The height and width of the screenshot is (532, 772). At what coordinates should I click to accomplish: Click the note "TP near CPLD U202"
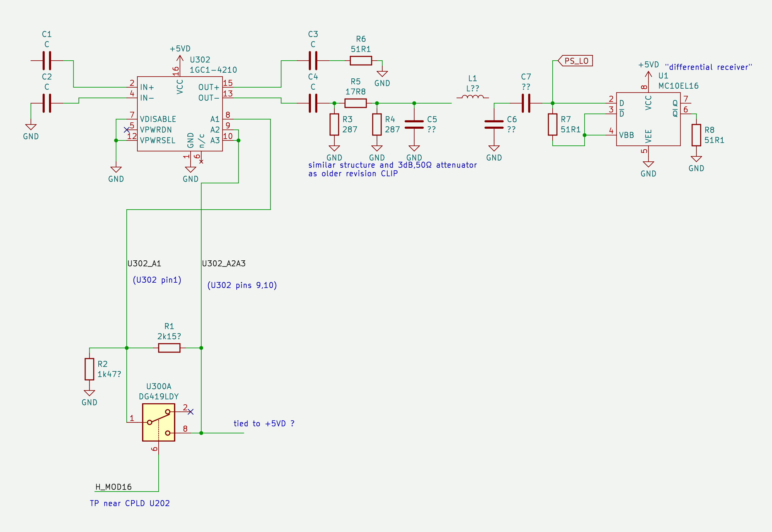[x=130, y=503]
